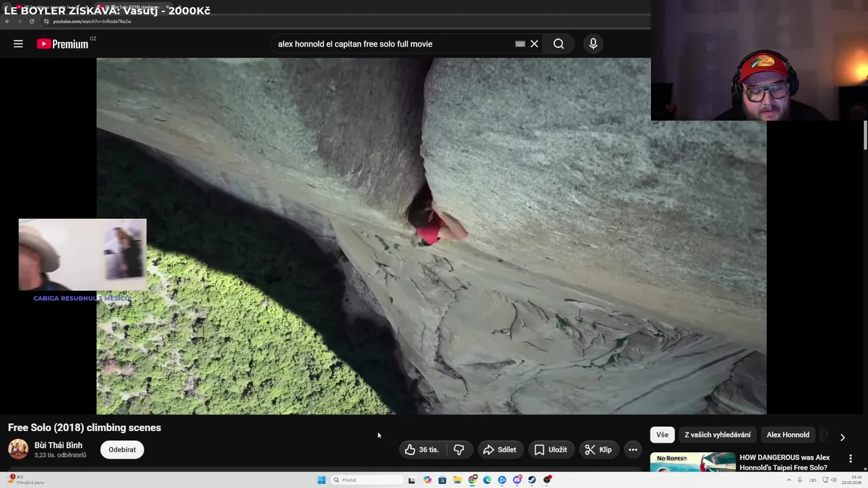Go forward in the browser
Image resolution: width=868 pixels, height=488 pixels.
(x=19, y=21)
